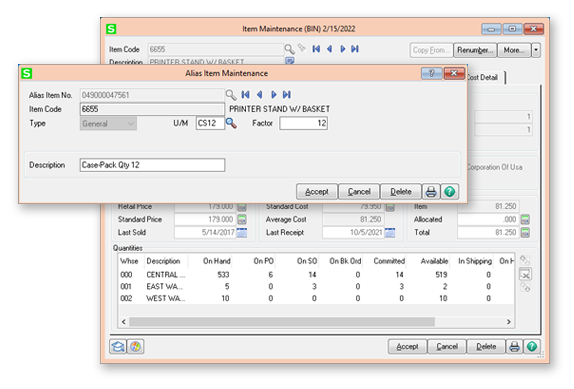Screen dimensions: 574x389
Task: Click the quantities grid delete row icon
Action: tap(525, 274)
